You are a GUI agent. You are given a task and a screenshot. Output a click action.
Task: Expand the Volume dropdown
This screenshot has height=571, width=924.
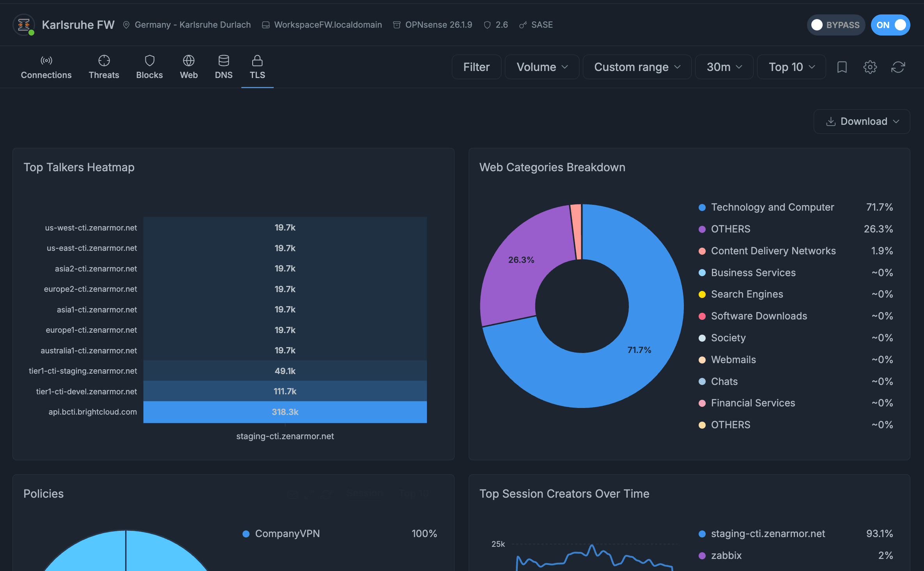point(542,67)
